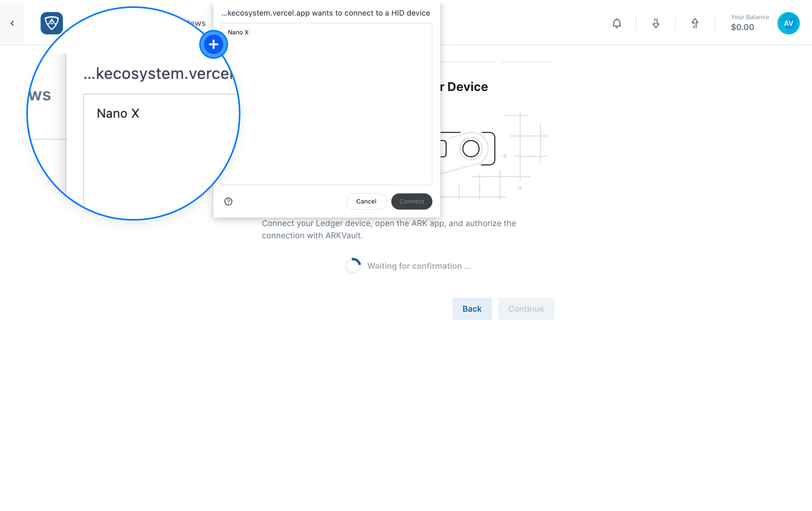This screenshot has width=812, height=511.
Task: Click the Your Balance $0.00 amount
Action: click(x=742, y=27)
